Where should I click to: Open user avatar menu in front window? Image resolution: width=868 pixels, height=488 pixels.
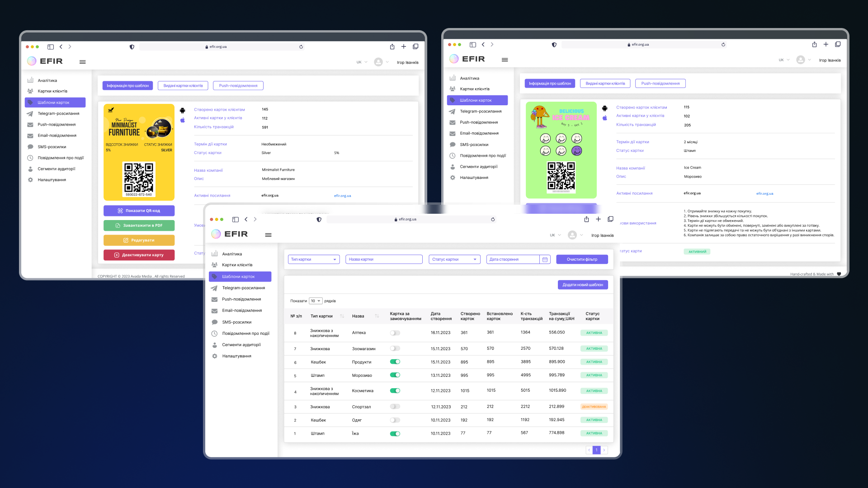(575, 235)
